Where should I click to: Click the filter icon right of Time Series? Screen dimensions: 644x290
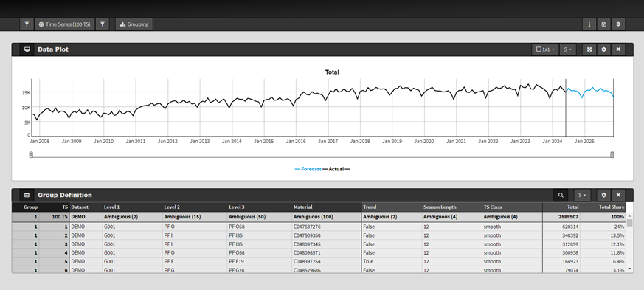[x=103, y=24]
